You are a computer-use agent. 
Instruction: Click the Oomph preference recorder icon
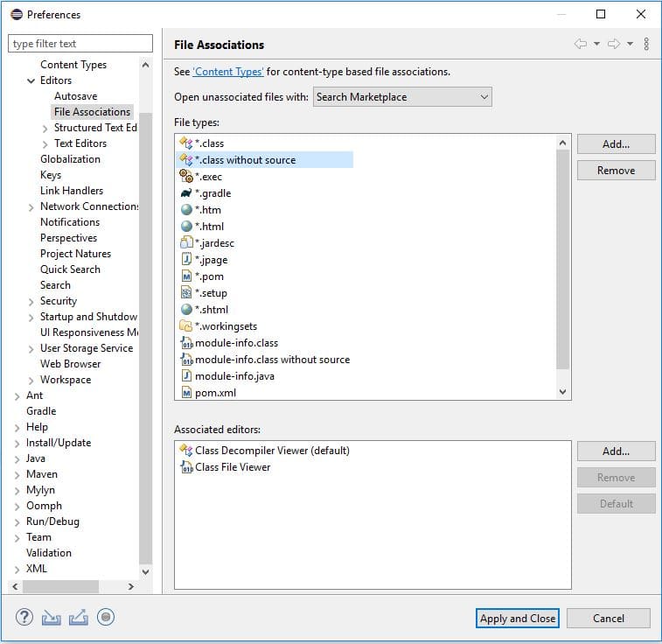coord(106,617)
